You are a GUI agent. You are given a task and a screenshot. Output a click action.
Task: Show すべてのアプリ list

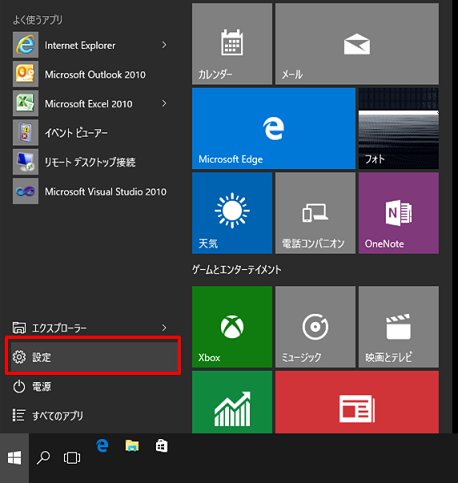93,416
